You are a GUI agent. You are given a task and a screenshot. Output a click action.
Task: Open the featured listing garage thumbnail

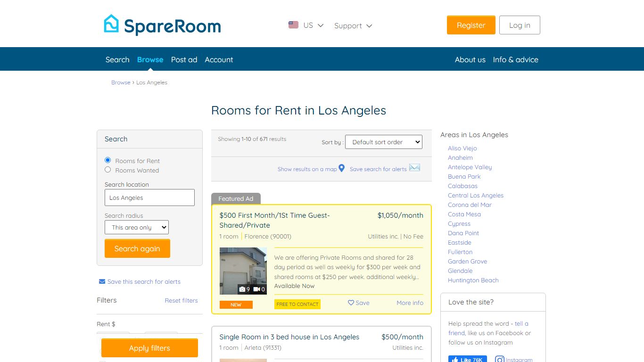tap(243, 271)
